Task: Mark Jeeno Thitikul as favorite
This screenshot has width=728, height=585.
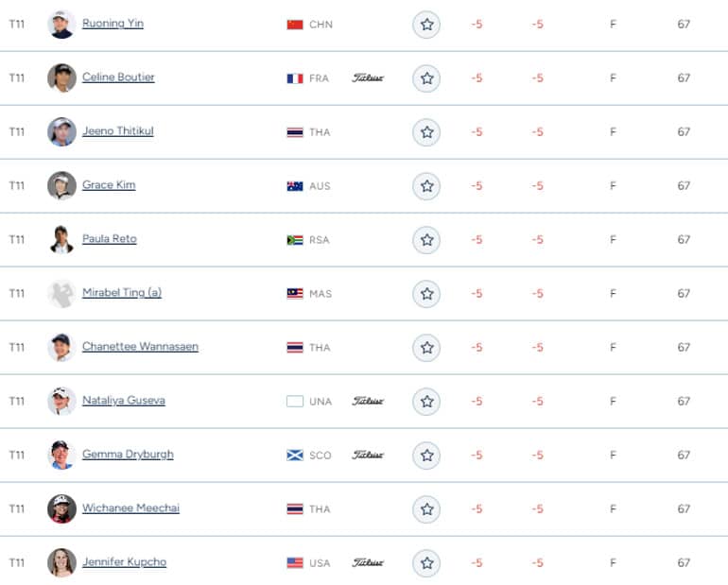Action: click(426, 132)
